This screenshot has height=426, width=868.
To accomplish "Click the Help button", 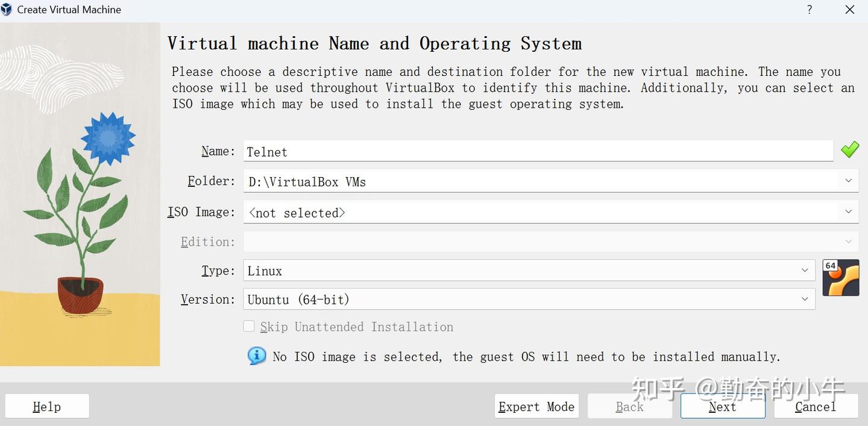I will pyautogui.click(x=47, y=407).
